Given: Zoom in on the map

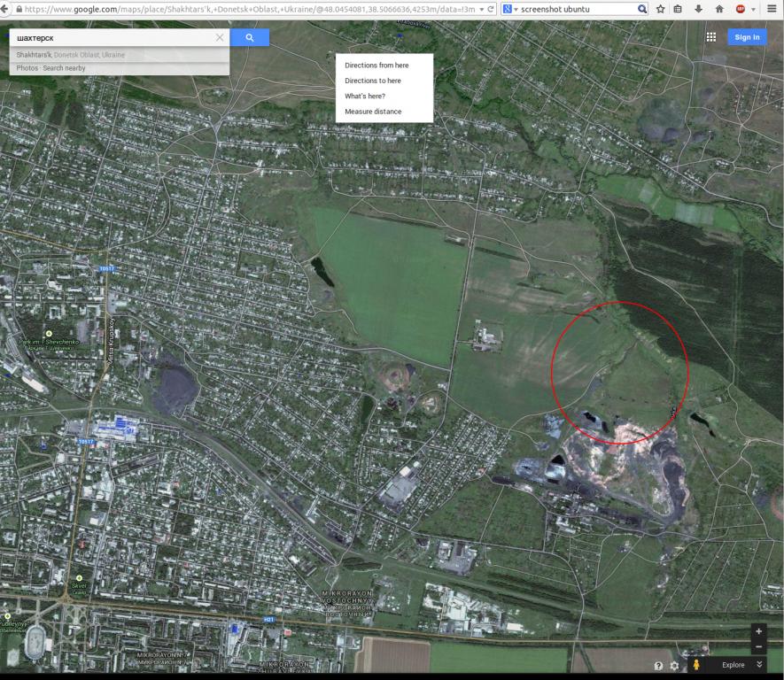Looking at the screenshot, I should [x=758, y=632].
